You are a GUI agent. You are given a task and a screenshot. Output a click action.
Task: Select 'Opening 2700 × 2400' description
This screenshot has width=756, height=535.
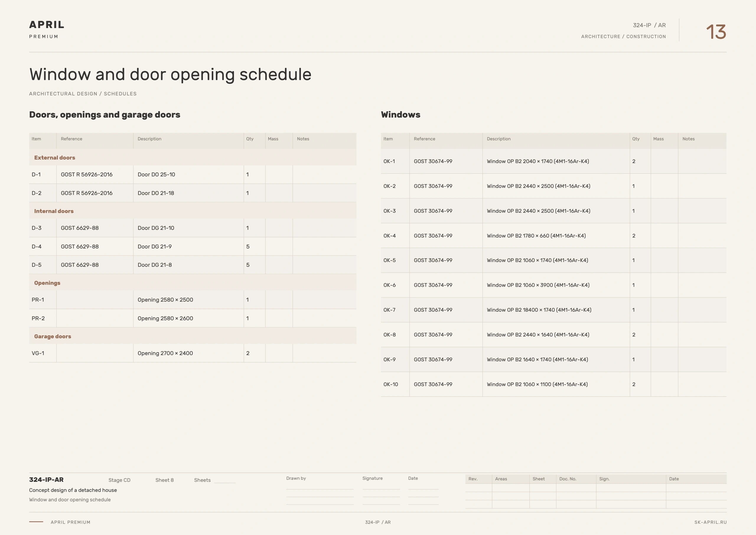coord(165,353)
